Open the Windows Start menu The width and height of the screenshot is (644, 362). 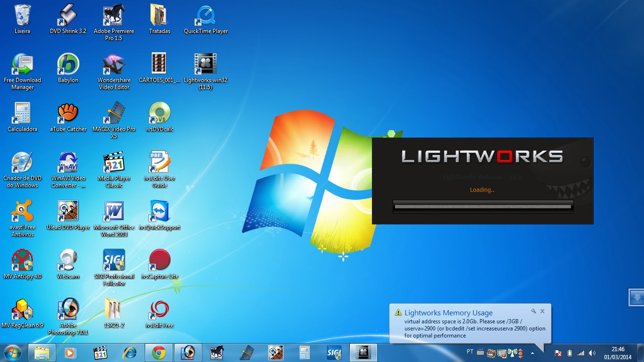(13, 353)
